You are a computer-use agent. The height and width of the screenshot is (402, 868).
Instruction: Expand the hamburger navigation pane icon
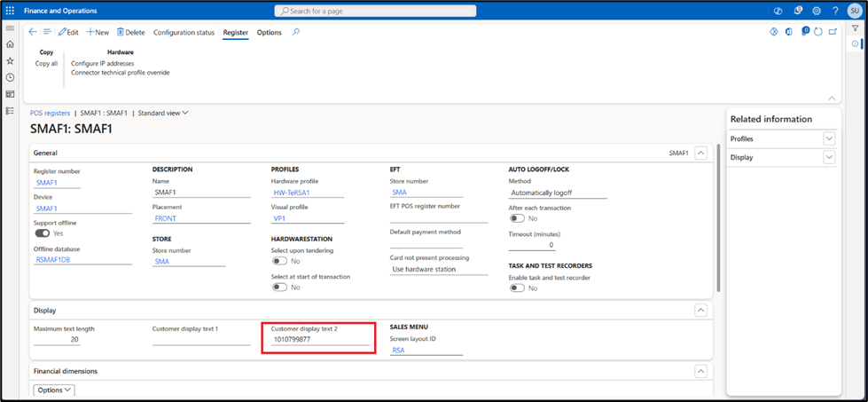click(x=10, y=28)
